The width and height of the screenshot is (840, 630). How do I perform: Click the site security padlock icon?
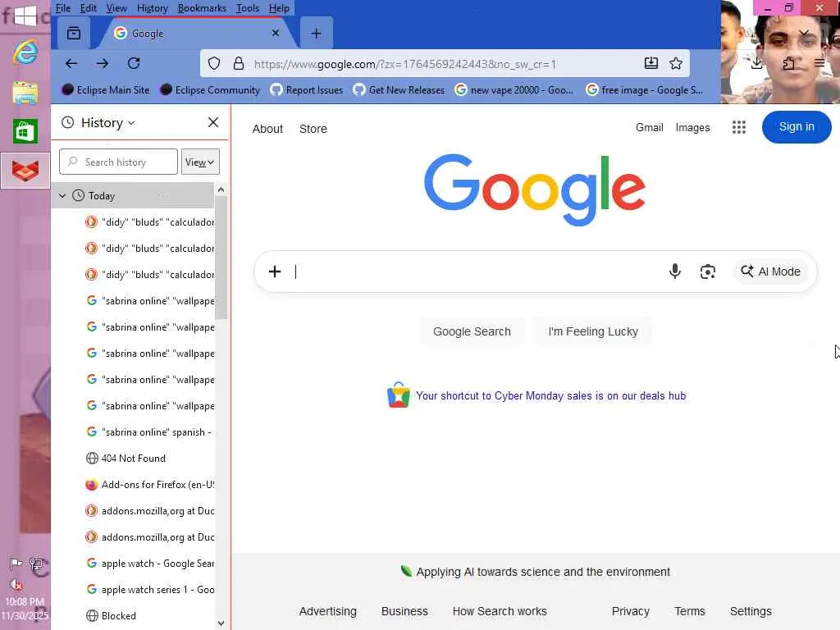(239, 64)
